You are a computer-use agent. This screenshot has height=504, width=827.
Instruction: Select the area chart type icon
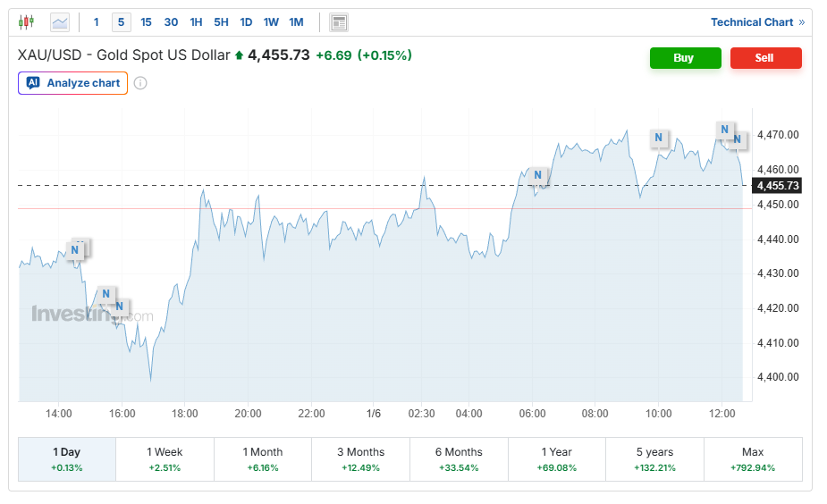click(x=60, y=22)
